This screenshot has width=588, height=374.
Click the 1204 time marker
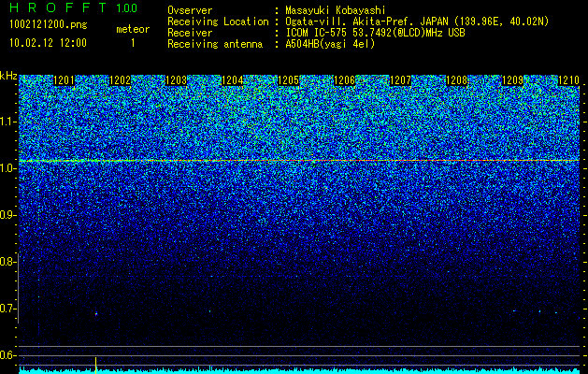pos(232,80)
